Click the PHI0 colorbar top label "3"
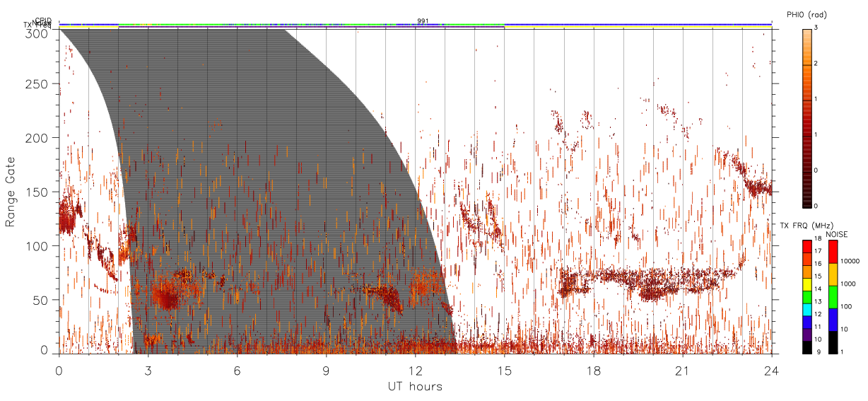The image size is (868, 401). (x=816, y=28)
